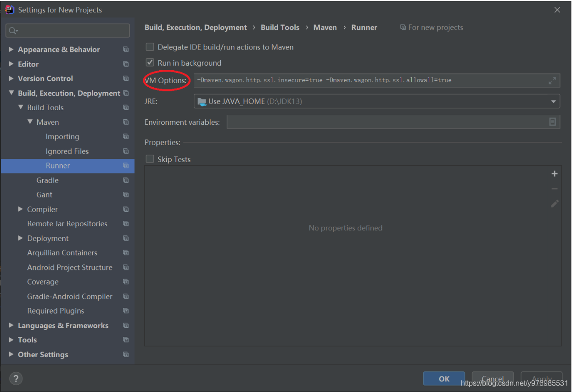Click Build Tools in the breadcrumb

[280, 28]
